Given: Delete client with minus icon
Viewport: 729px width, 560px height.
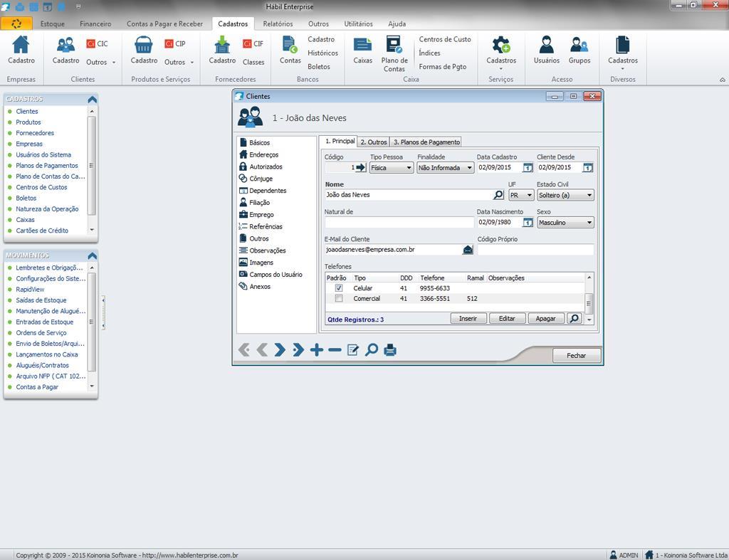Looking at the screenshot, I should click(335, 350).
